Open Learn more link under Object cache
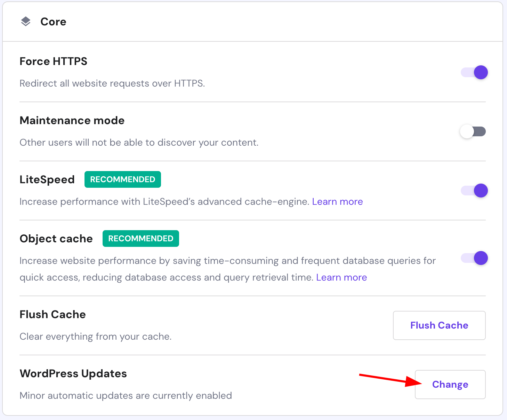This screenshot has width=507, height=420. 341,277
